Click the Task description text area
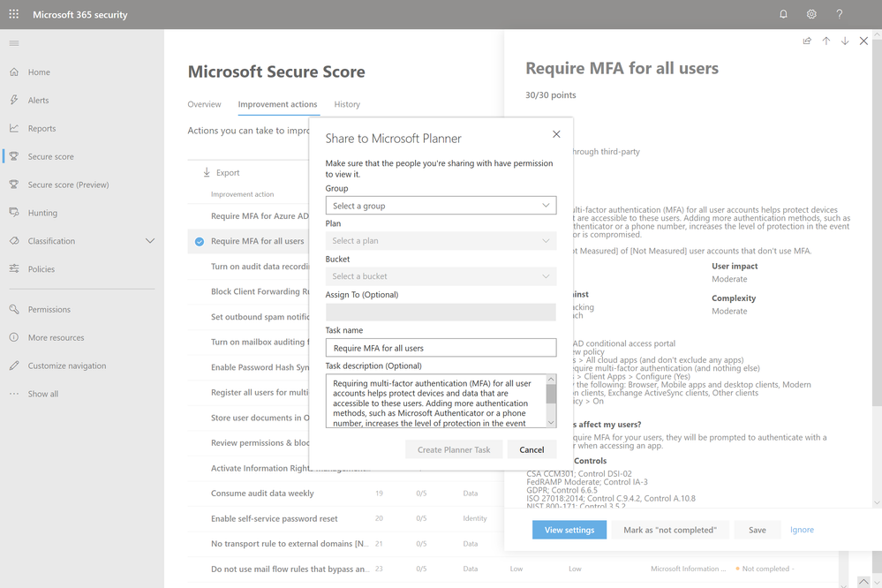This screenshot has height=588, width=882. (436, 401)
